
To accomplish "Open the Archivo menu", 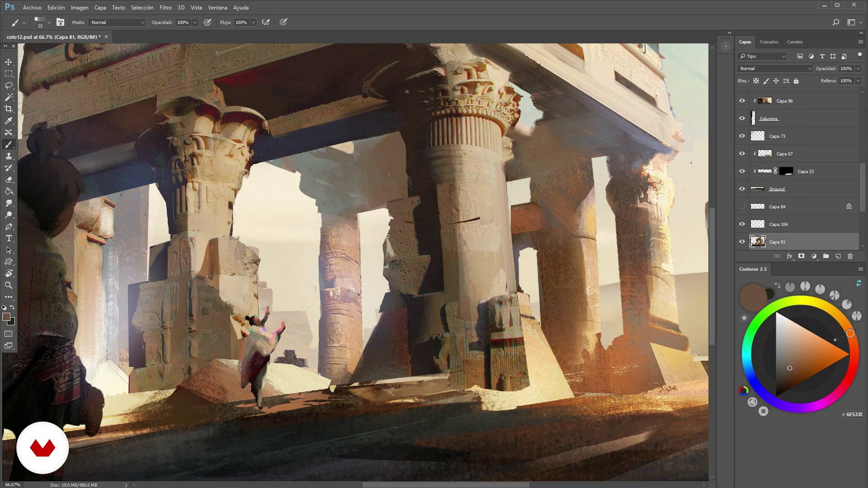I will (32, 8).
